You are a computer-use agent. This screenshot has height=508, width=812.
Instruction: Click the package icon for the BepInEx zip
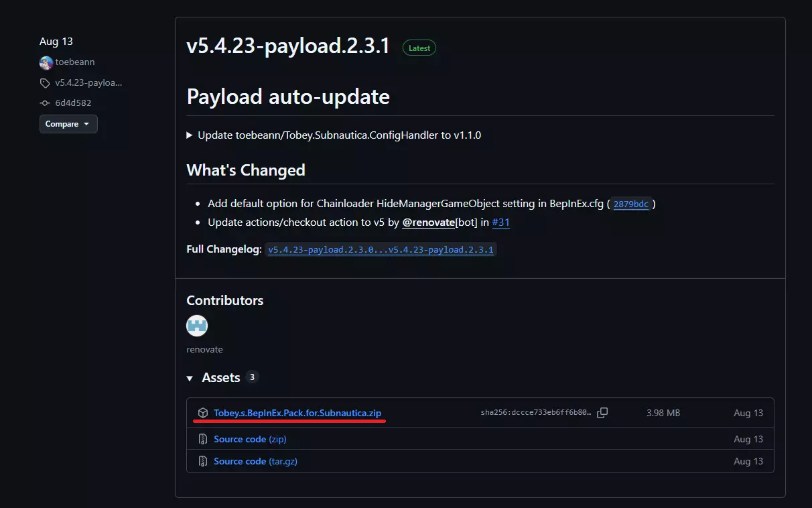203,413
